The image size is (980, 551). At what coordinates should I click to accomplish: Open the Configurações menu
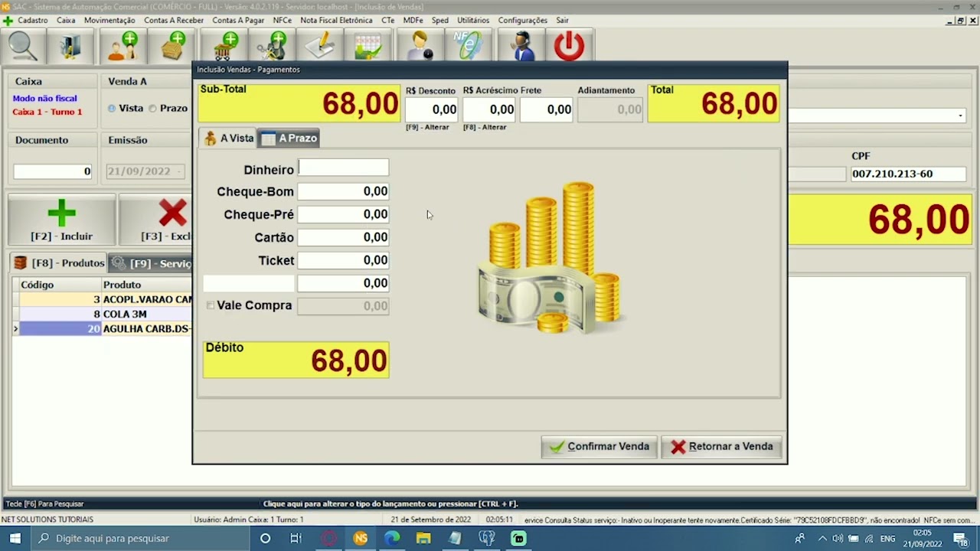522,20
